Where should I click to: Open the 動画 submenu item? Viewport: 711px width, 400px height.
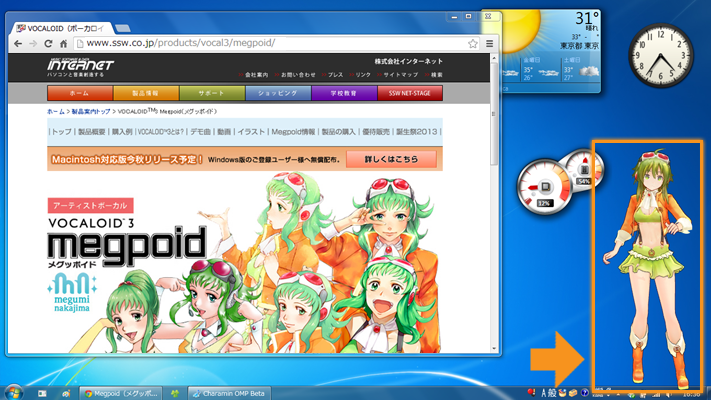click(x=224, y=132)
